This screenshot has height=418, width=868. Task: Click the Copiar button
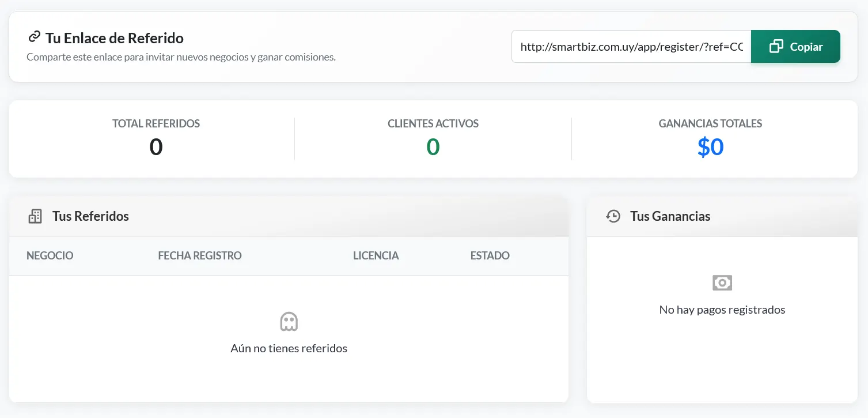click(x=795, y=47)
